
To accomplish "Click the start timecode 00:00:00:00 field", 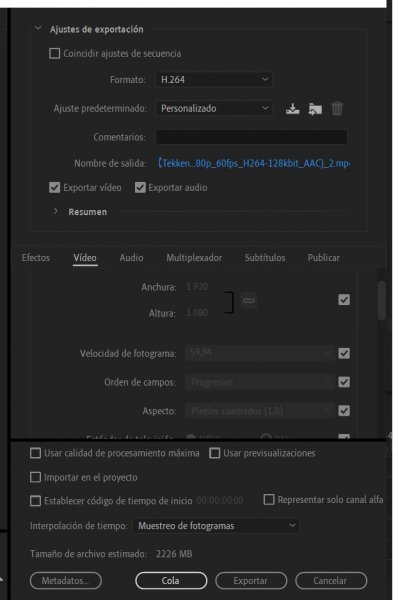I will [220, 501].
